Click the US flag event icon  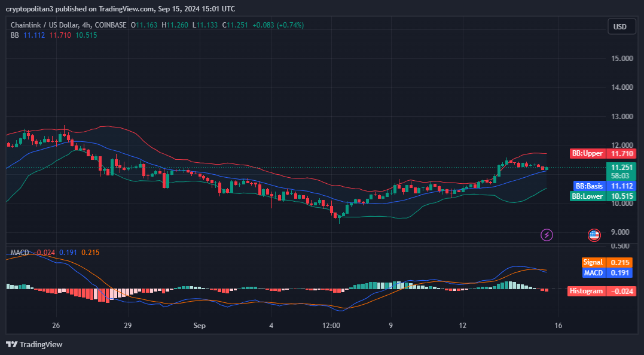(594, 235)
